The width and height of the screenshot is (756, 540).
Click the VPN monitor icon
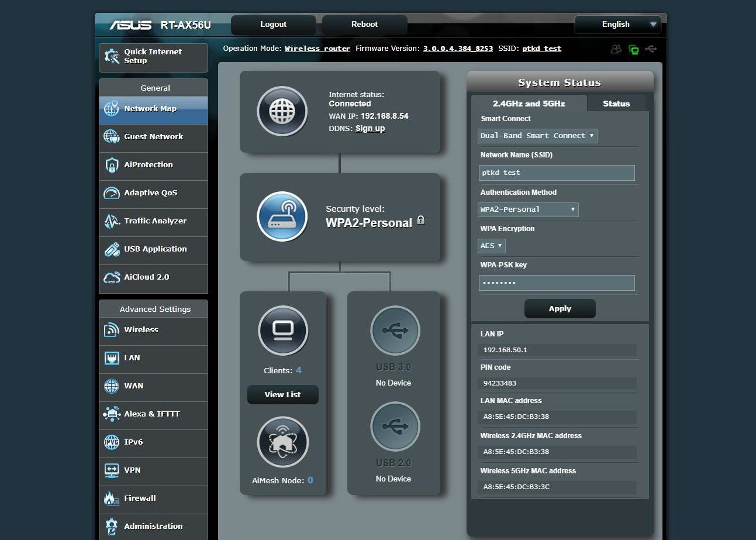click(x=112, y=470)
